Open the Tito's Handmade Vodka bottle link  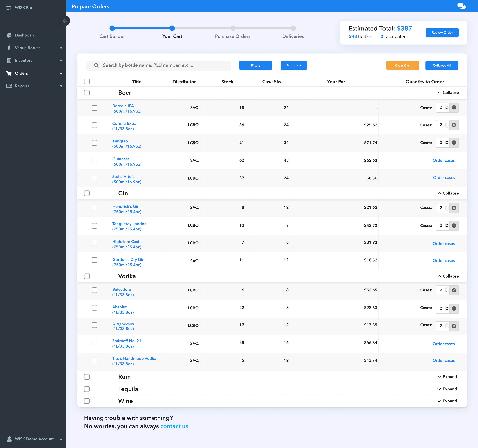point(134,361)
